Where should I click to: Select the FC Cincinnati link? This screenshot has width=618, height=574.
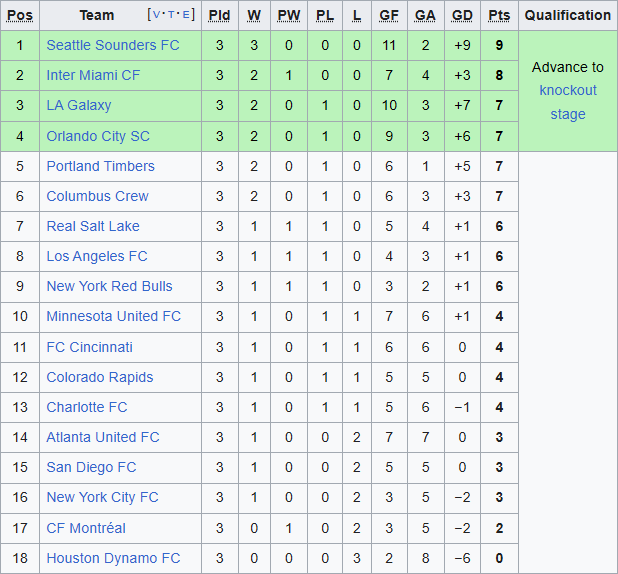(89, 347)
